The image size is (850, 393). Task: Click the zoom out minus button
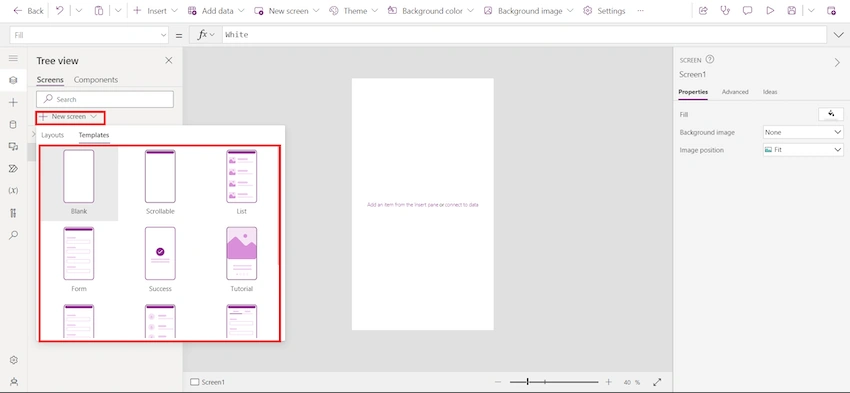click(498, 382)
